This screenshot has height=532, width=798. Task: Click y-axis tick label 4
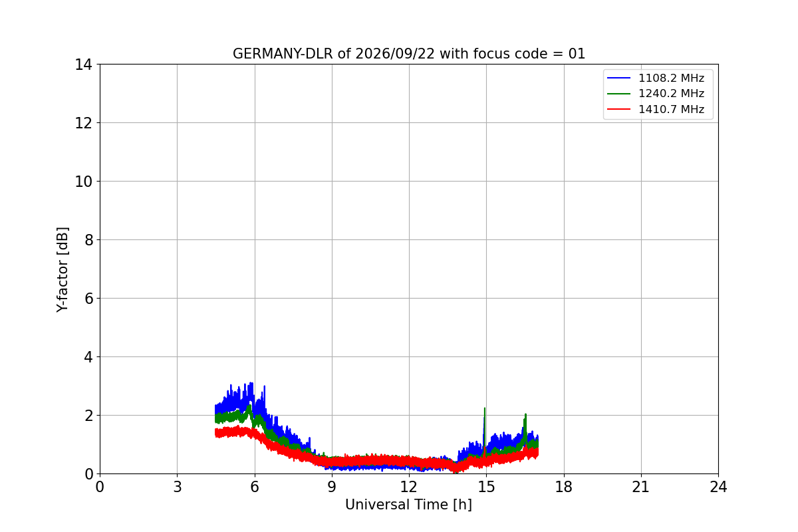click(x=88, y=357)
